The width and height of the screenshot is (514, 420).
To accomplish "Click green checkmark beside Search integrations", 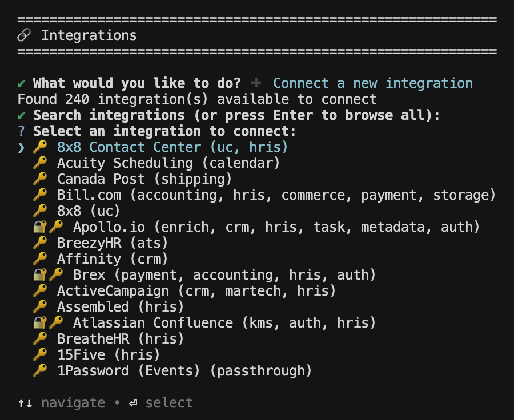I will pyautogui.click(x=21, y=116).
